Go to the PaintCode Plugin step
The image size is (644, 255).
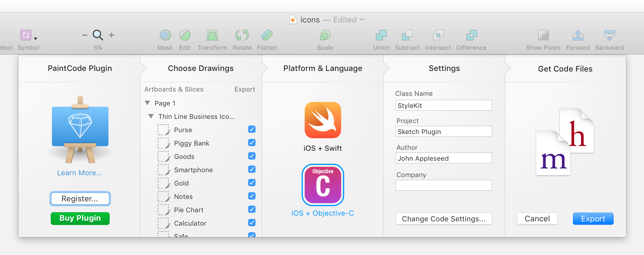click(80, 68)
